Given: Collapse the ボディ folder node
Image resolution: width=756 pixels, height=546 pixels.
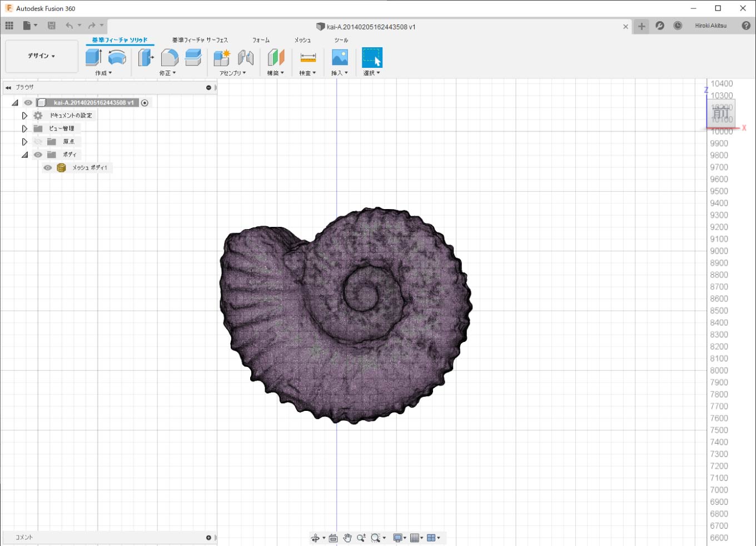Looking at the screenshot, I should pyautogui.click(x=24, y=155).
